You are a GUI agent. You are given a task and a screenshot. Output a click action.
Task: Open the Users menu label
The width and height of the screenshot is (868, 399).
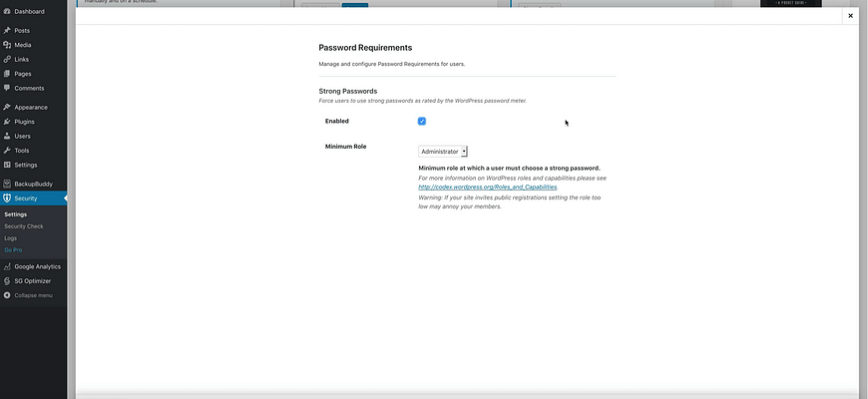(x=22, y=136)
